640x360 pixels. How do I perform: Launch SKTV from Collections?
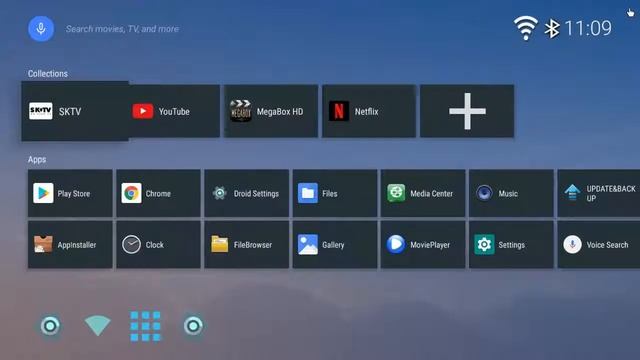click(x=75, y=111)
